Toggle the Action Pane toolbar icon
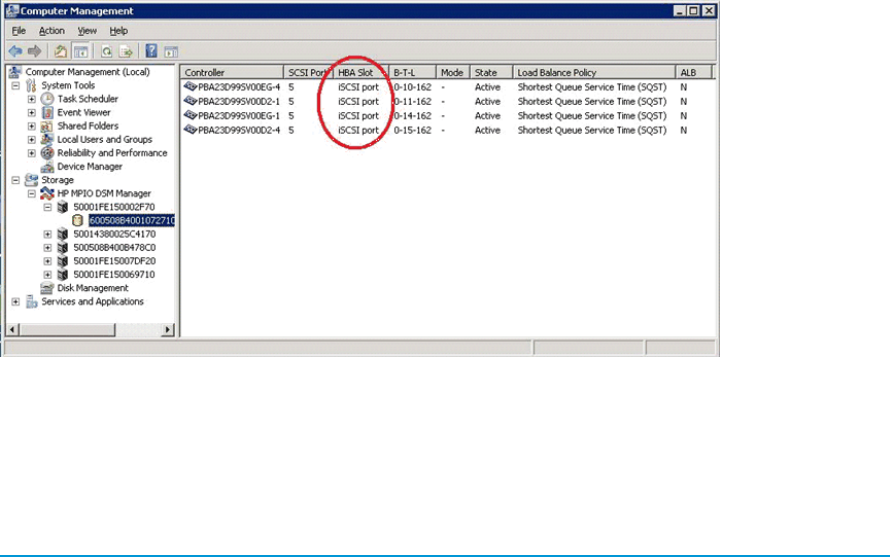Screen dimensions: 890x557 point(171,52)
